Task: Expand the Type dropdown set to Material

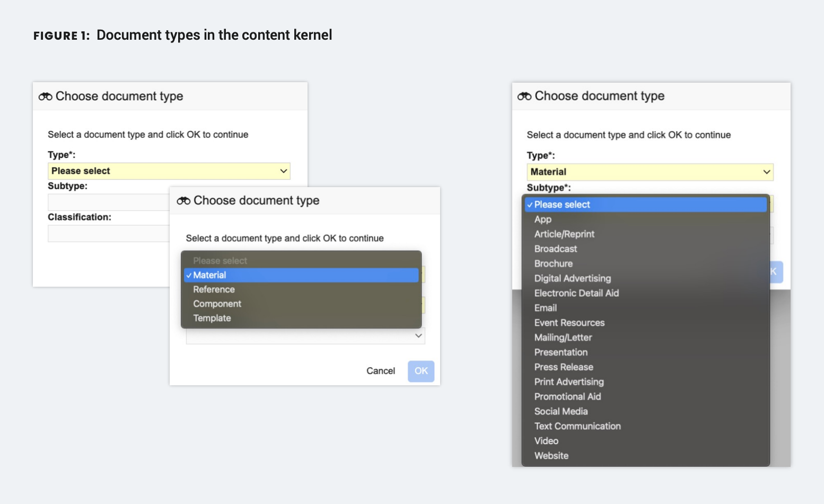Action: tap(650, 172)
